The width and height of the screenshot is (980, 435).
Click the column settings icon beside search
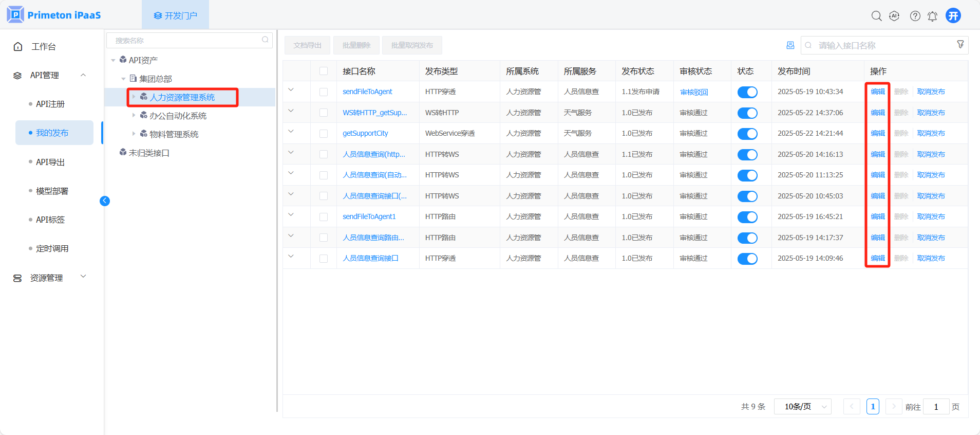click(790, 45)
